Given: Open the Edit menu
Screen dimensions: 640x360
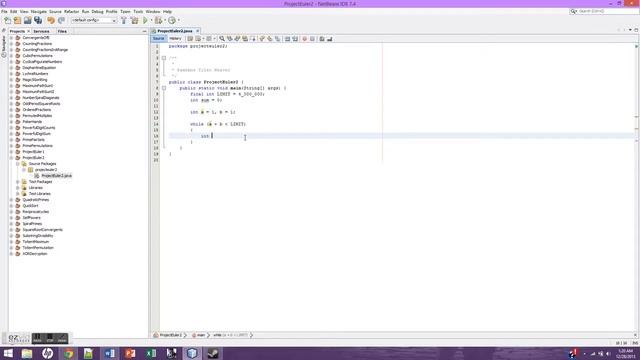Looking at the screenshot, I should coord(13,11).
